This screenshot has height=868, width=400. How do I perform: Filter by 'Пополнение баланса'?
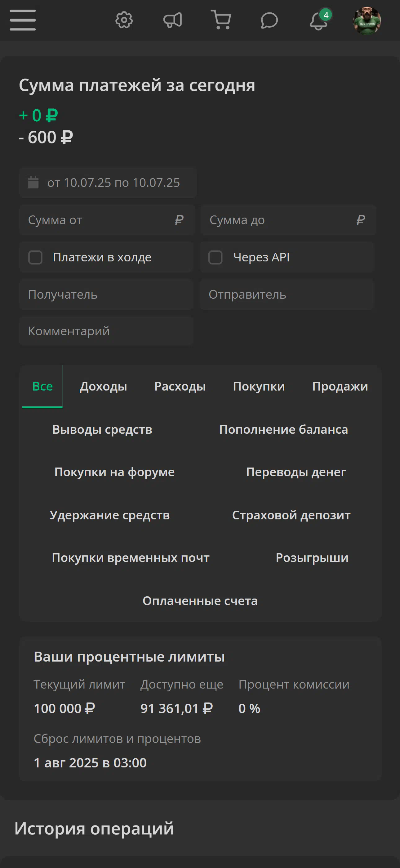click(283, 430)
